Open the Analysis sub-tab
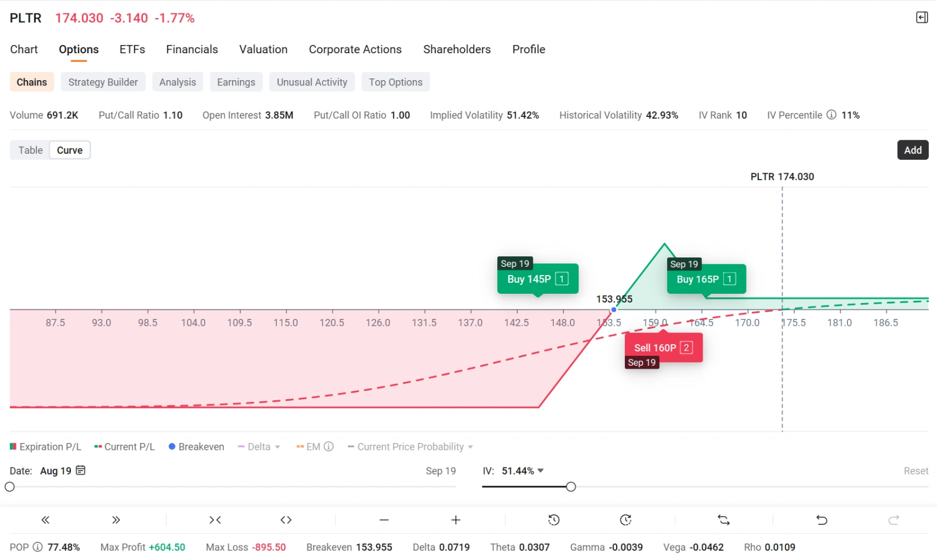Screen dimensions: 937x560 click(177, 82)
